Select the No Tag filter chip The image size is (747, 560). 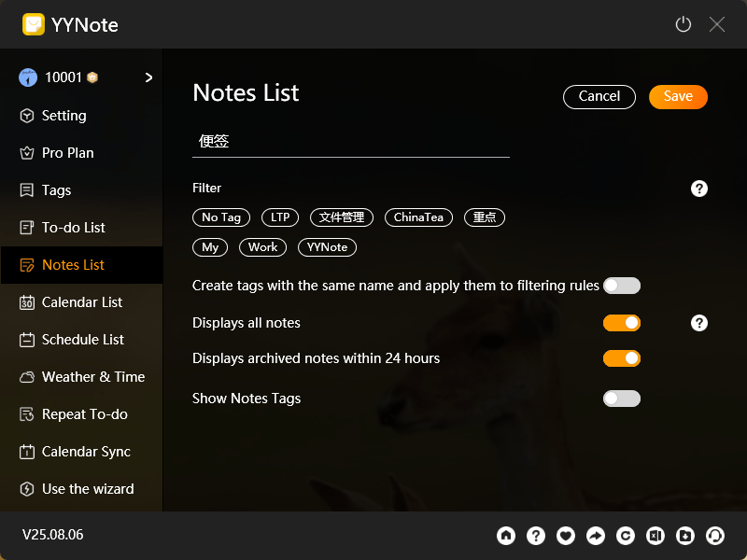point(221,217)
